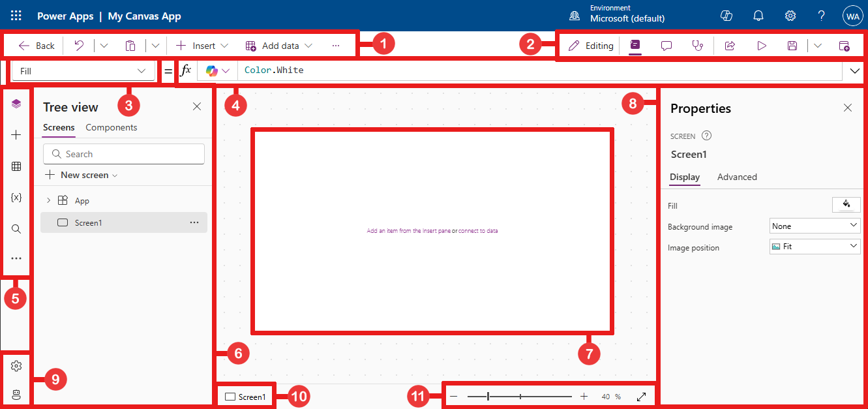
Task: Expand the save options arrow
Action: click(x=818, y=46)
